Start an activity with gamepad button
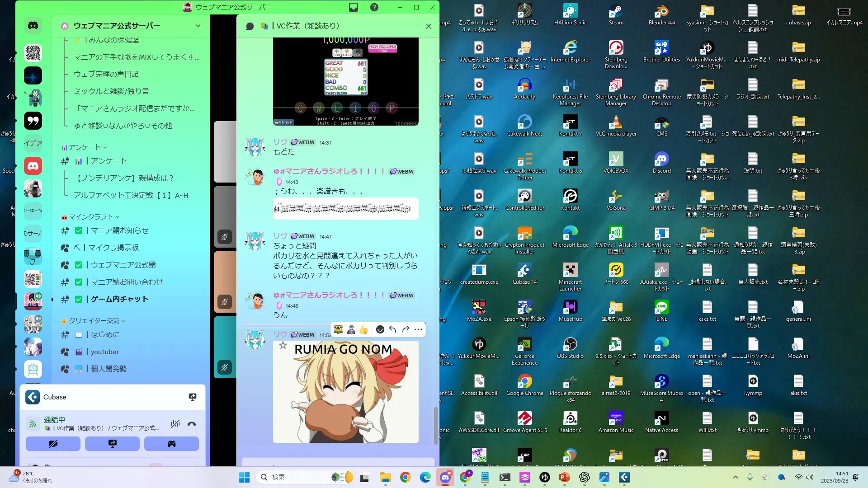 (x=171, y=444)
